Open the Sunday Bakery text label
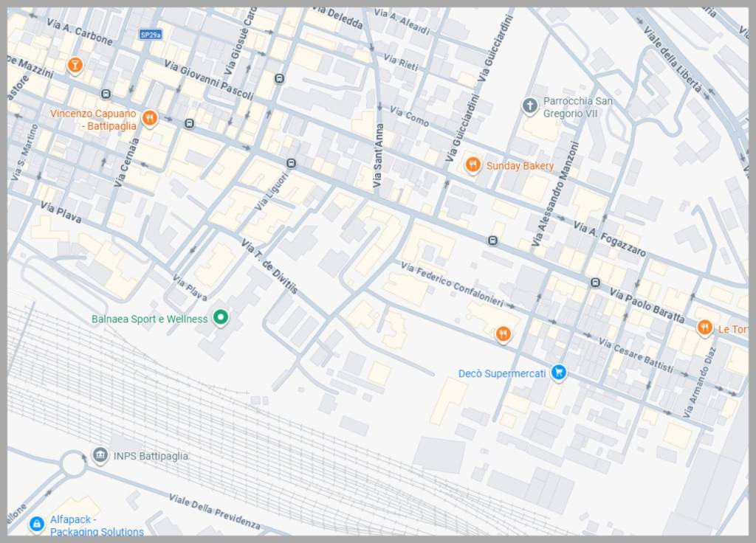 coord(520,166)
